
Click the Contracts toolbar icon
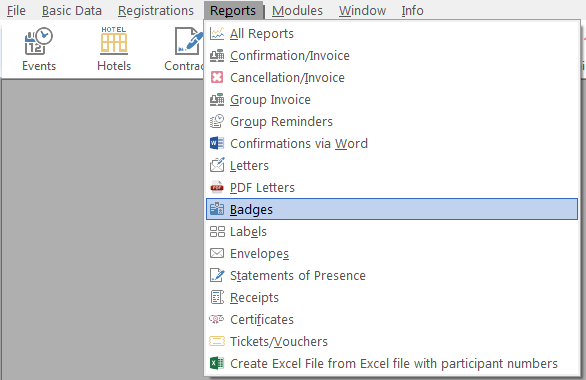click(x=189, y=41)
